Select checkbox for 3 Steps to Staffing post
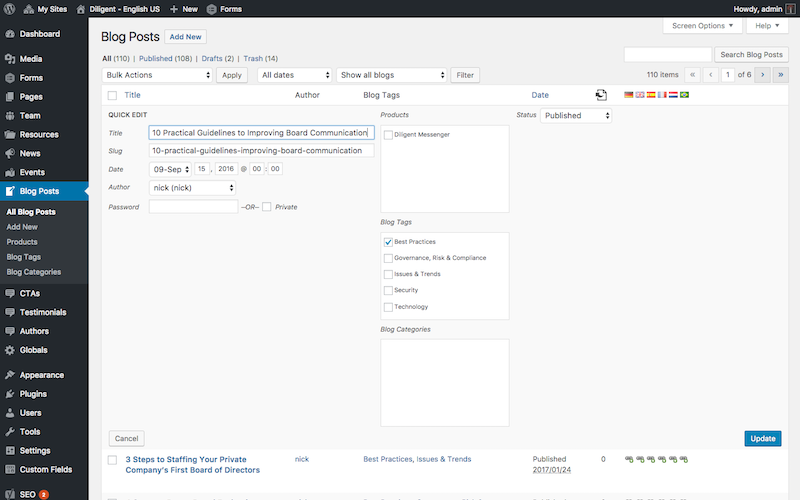Image resolution: width=800 pixels, height=500 pixels. [112, 460]
